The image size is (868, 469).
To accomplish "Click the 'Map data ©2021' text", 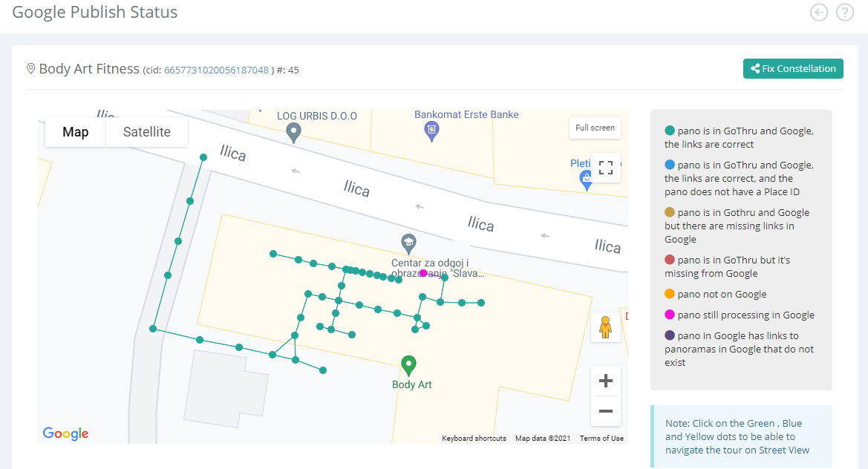I will (543, 438).
